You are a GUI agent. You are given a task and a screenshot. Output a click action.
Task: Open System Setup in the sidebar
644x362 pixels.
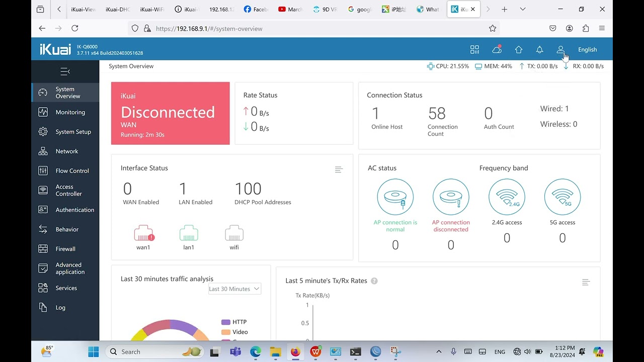[x=65, y=132]
